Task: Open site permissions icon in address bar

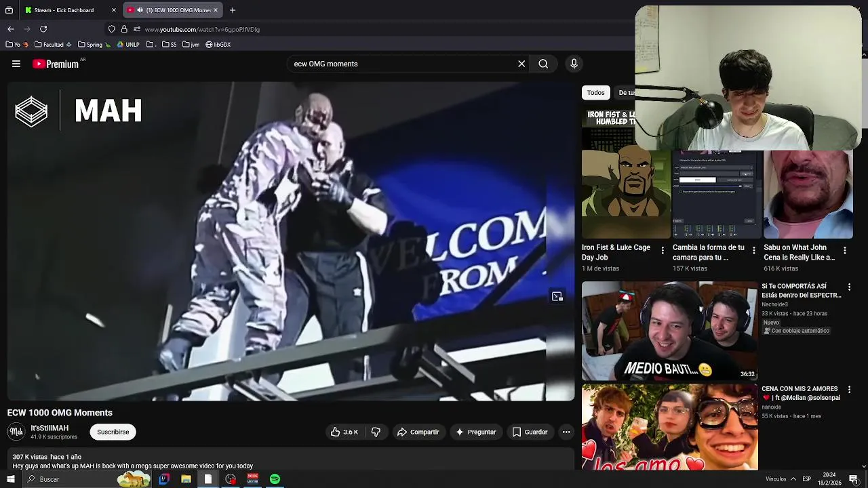Action: point(137,29)
